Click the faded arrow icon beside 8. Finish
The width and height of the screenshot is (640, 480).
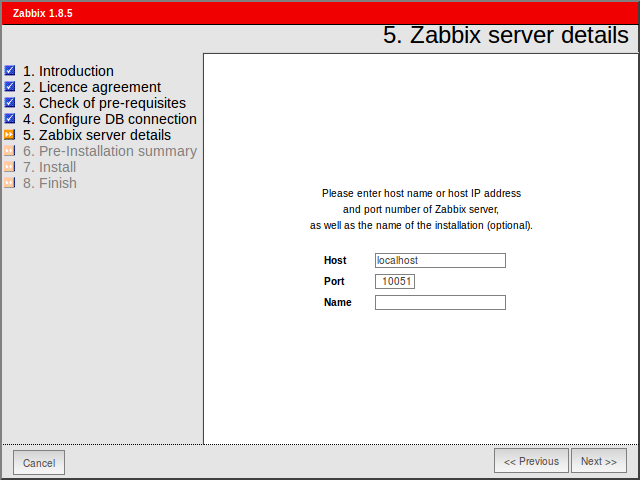point(10,182)
